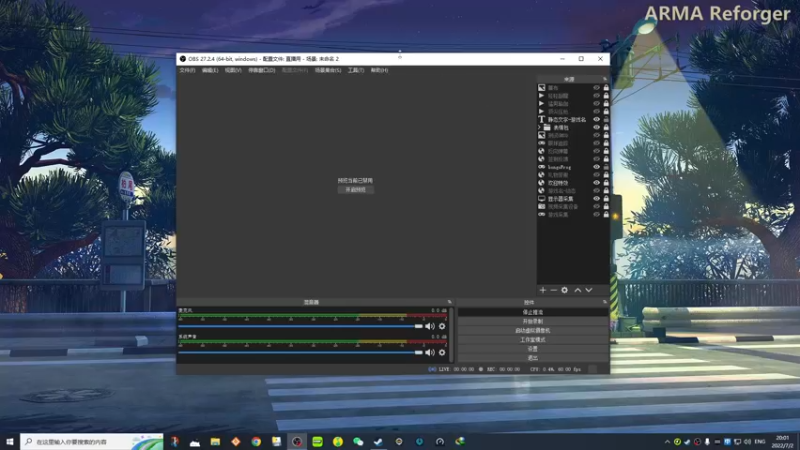Click the 开始录制 button

tap(533, 321)
